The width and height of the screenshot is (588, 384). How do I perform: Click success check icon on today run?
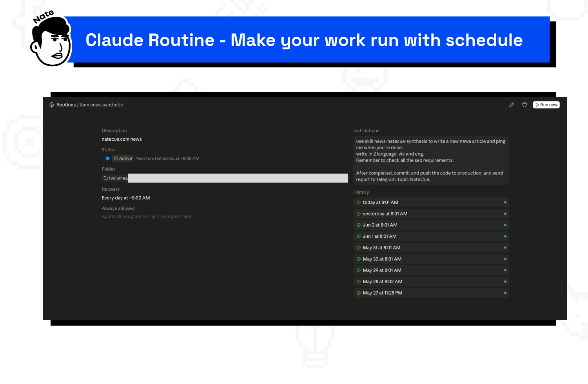[x=359, y=203]
